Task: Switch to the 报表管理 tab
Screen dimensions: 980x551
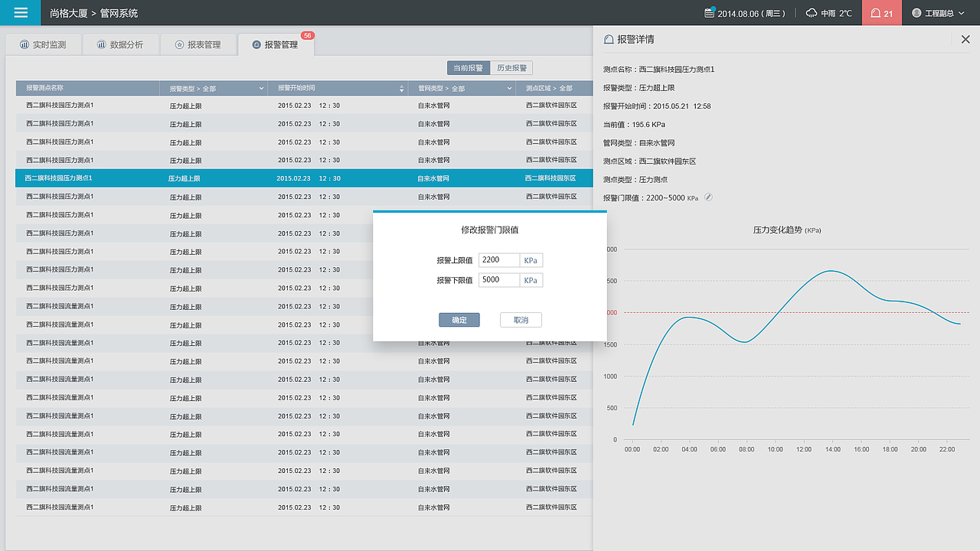Action: (198, 44)
